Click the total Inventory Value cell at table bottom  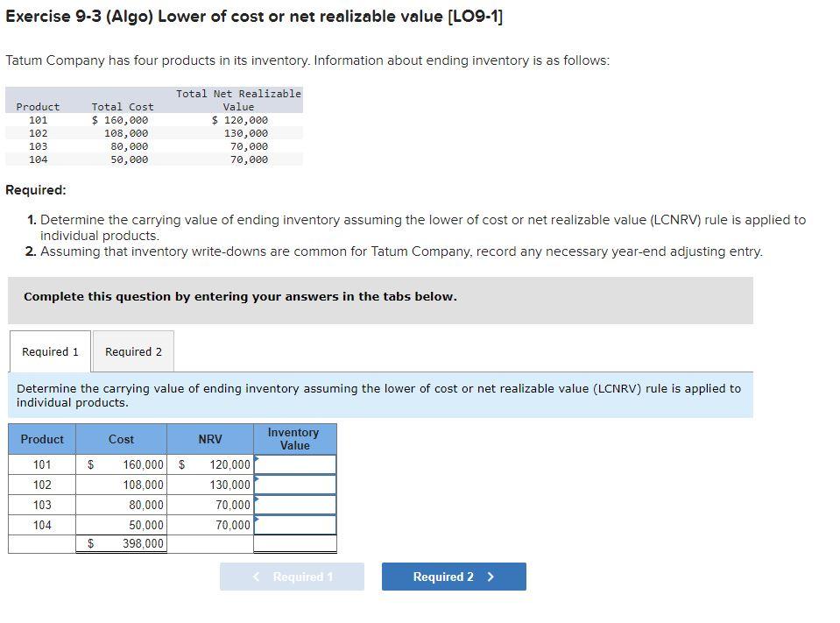click(x=294, y=544)
